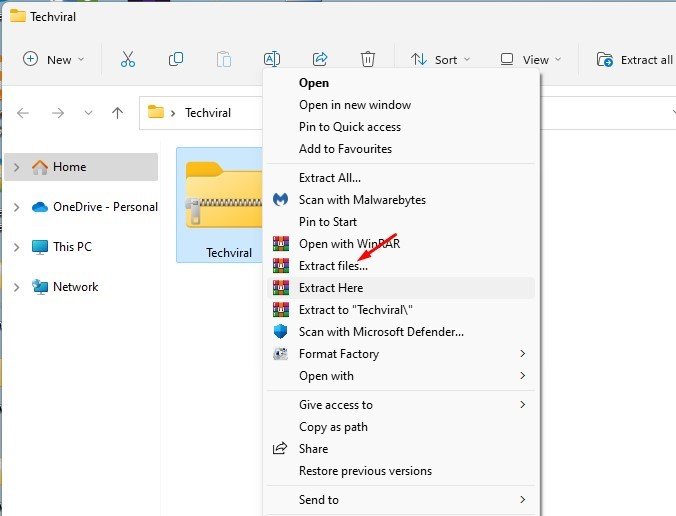This screenshot has width=676, height=516.
Task: Choose Pin to Quick access
Action: coord(401,127)
